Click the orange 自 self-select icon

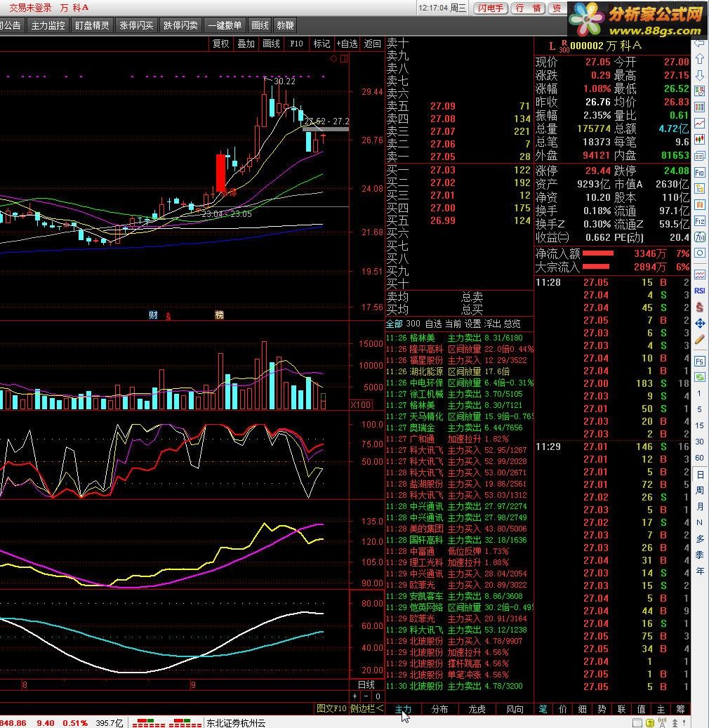(699, 204)
